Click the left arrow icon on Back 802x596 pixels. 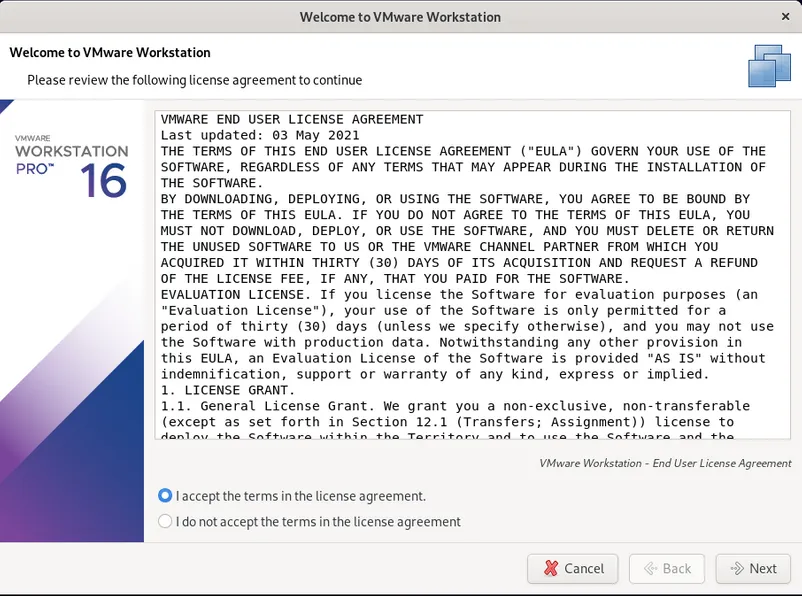click(650, 568)
